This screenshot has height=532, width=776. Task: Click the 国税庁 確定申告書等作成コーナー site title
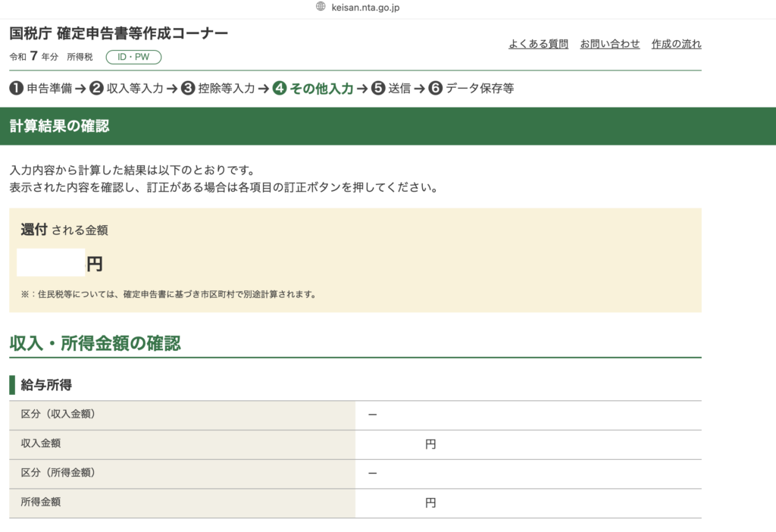coord(118,34)
